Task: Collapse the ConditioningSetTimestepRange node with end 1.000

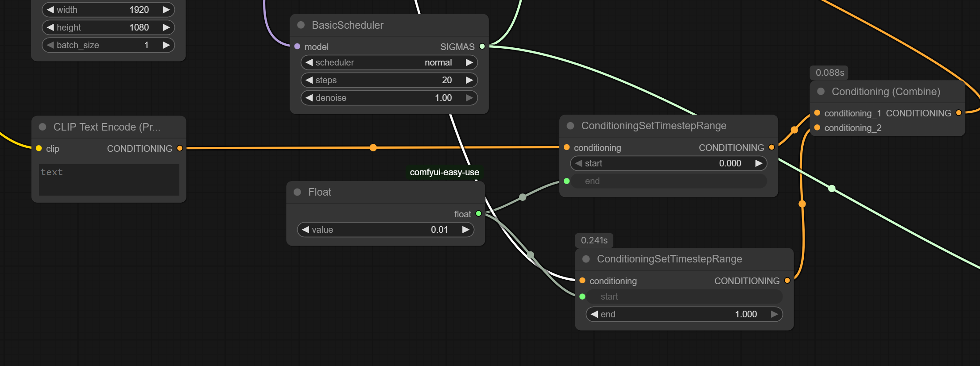Action: [586, 259]
